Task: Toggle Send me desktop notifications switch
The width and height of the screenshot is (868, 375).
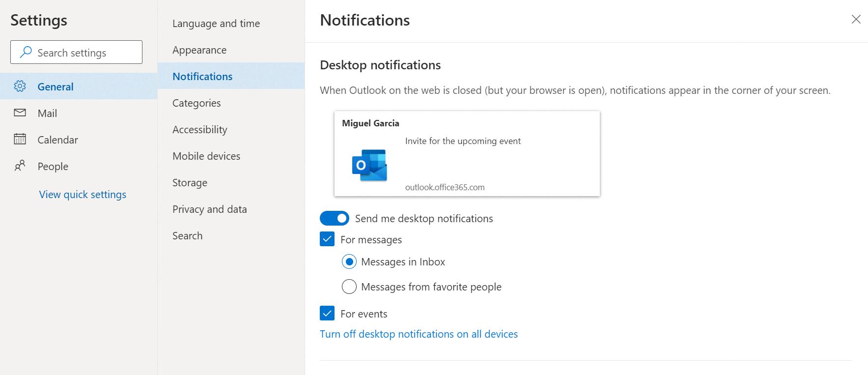Action: [x=335, y=218]
